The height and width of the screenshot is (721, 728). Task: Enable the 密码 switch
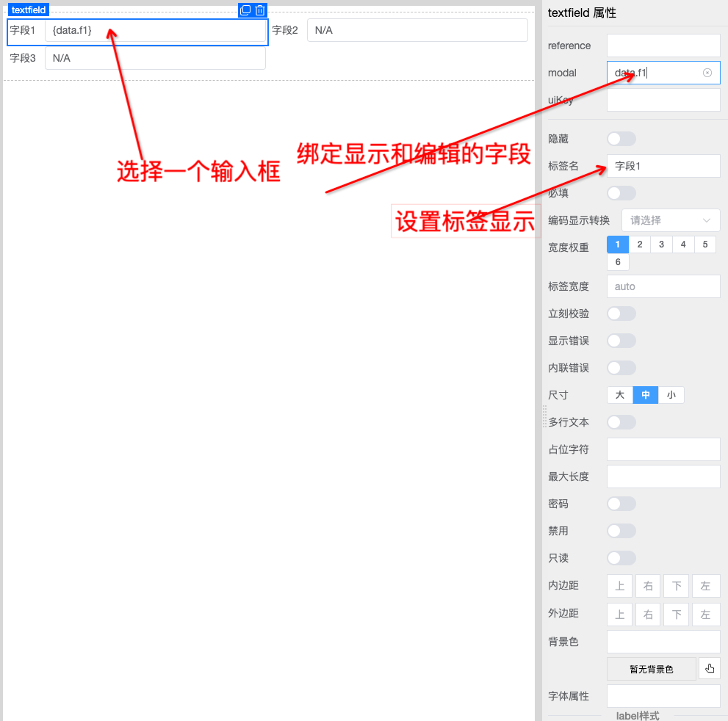coord(621,504)
